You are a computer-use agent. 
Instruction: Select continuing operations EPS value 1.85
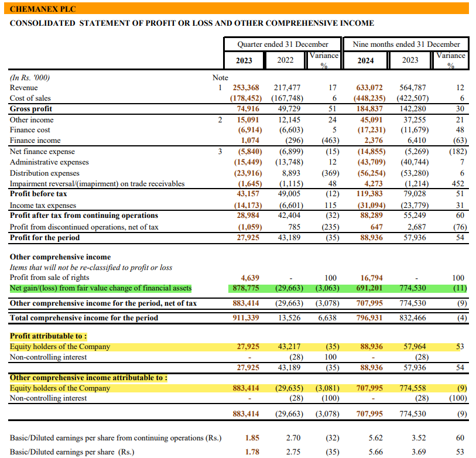(252, 438)
